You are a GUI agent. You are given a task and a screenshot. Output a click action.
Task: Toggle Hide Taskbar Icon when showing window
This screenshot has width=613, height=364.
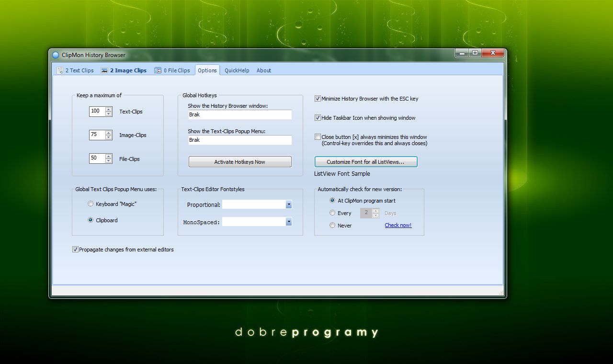tap(318, 118)
